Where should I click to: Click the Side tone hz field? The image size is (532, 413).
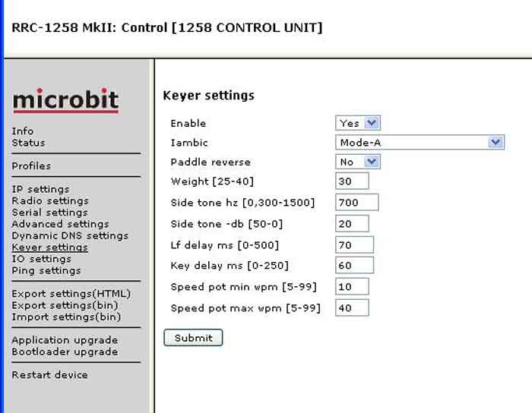click(356, 202)
